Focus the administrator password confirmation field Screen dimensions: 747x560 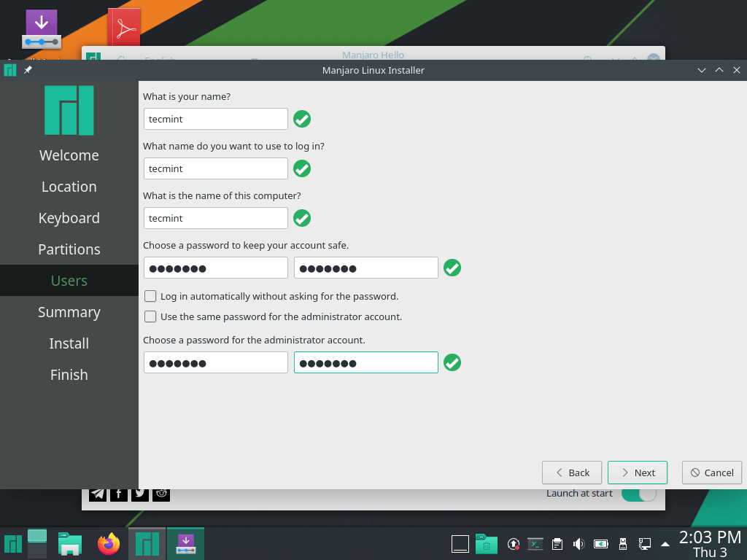[x=365, y=362]
